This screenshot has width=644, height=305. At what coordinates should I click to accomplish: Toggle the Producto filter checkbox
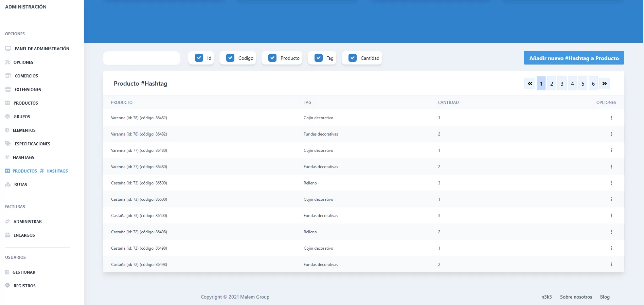coord(272,58)
